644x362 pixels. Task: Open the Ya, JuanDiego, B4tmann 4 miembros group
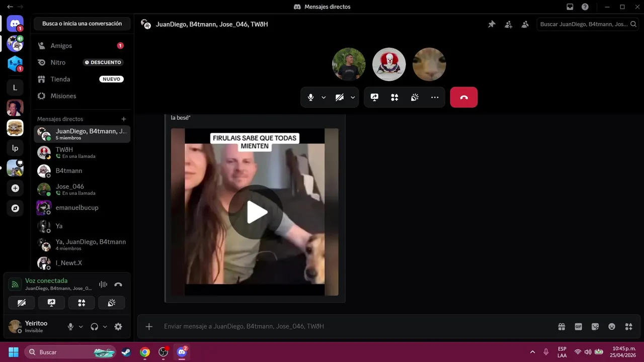pos(82,244)
